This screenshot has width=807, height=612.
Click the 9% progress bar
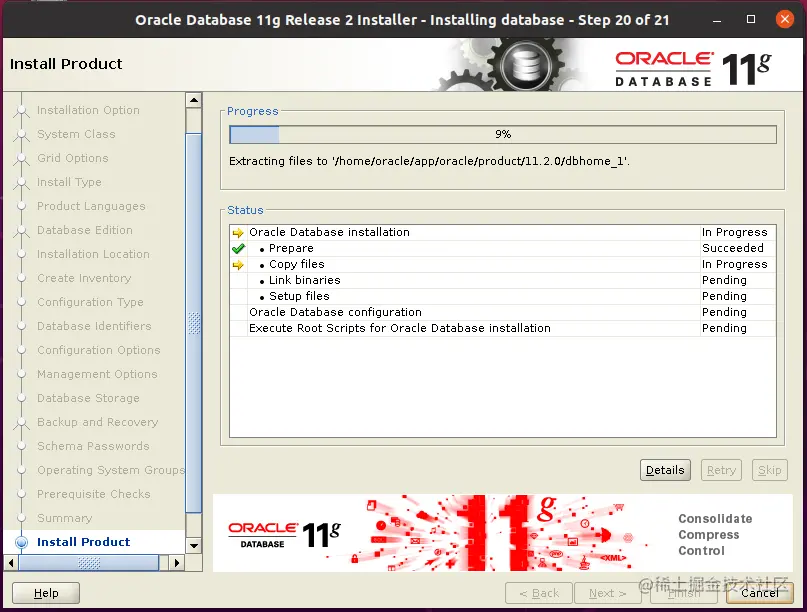(503, 134)
